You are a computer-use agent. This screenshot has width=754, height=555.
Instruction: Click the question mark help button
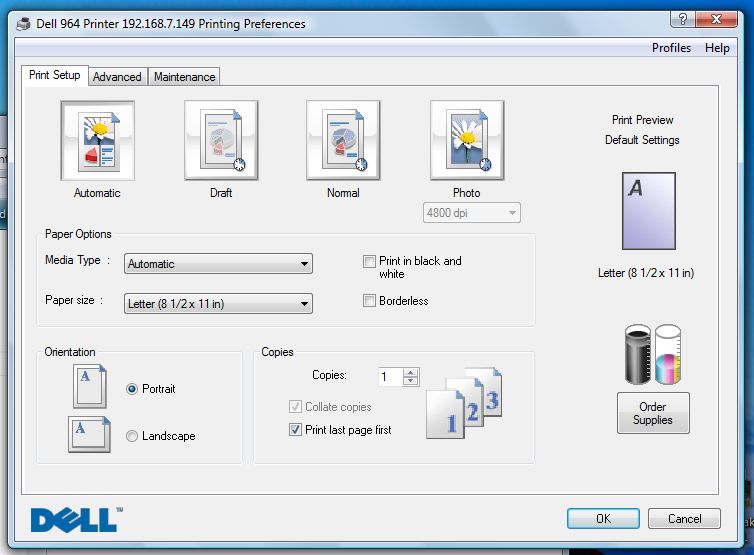pyautogui.click(x=682, y=19)
